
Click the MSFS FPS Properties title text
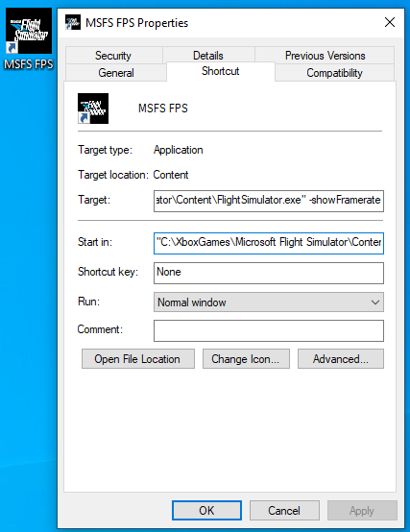(136, 23)
